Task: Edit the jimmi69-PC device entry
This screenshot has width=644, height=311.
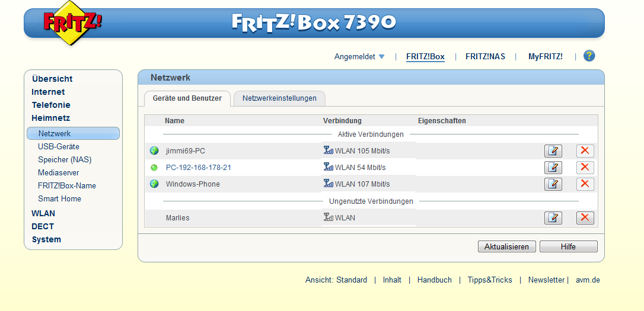Action: click(x=553, y=151)
